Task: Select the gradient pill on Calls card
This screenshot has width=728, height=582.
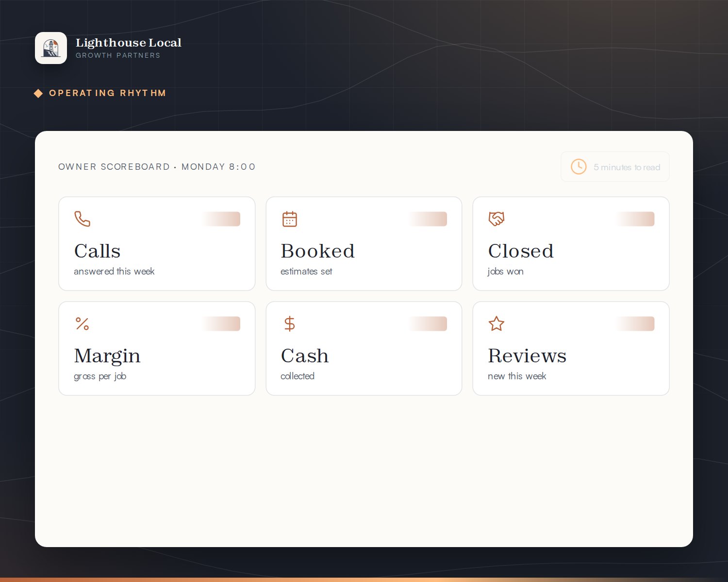Action: tap(221, 219)
